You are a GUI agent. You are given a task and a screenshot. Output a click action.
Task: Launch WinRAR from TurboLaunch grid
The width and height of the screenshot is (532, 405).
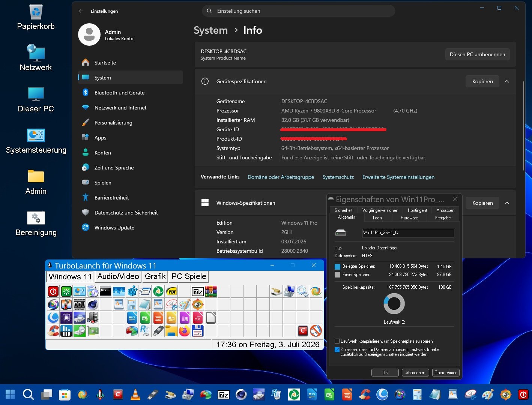[x=211, y=291]
